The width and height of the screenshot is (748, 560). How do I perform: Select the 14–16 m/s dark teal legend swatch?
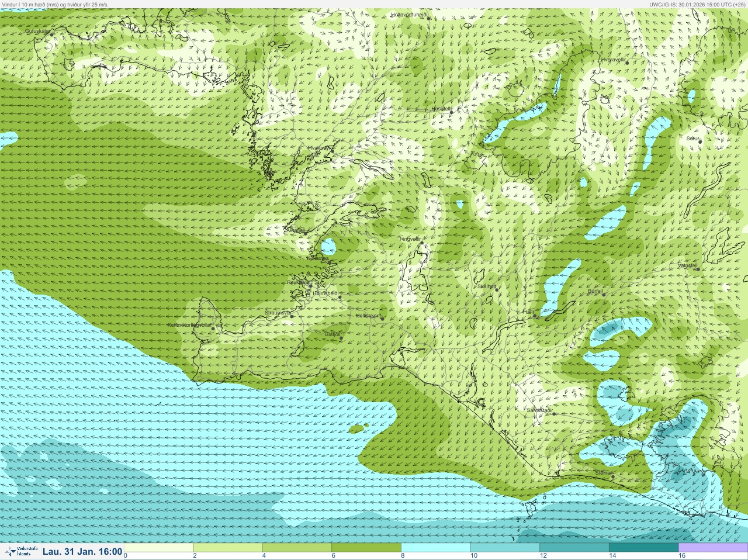[x=643, y=548]
